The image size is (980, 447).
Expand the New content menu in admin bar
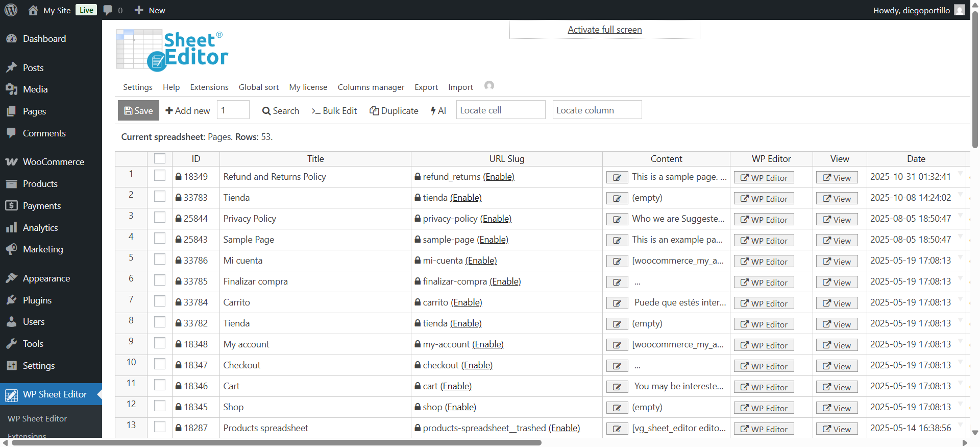pos(150,10)
